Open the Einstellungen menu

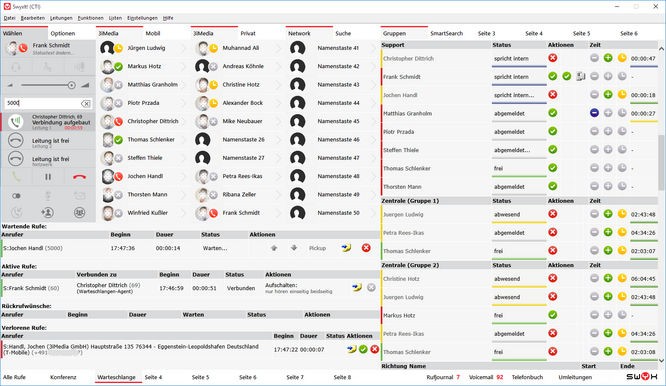point(142,18)
